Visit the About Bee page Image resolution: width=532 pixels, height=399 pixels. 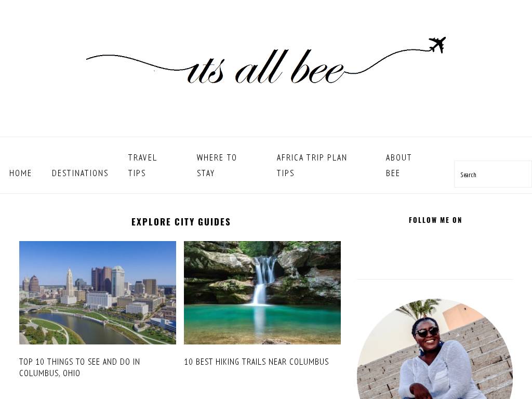(398, 165)
